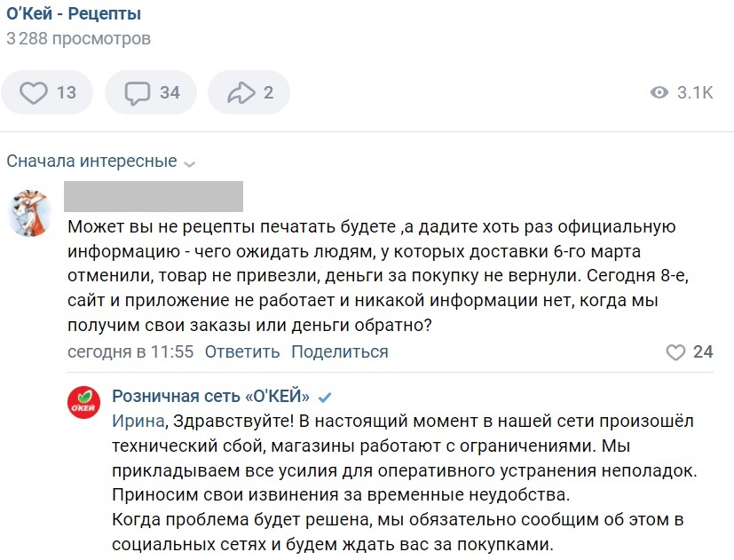This screenshot has width=734, height=560.
Task: Open Розничная сеть «О'КЕЙ» profile link
Action: click(x=210, y=396)
